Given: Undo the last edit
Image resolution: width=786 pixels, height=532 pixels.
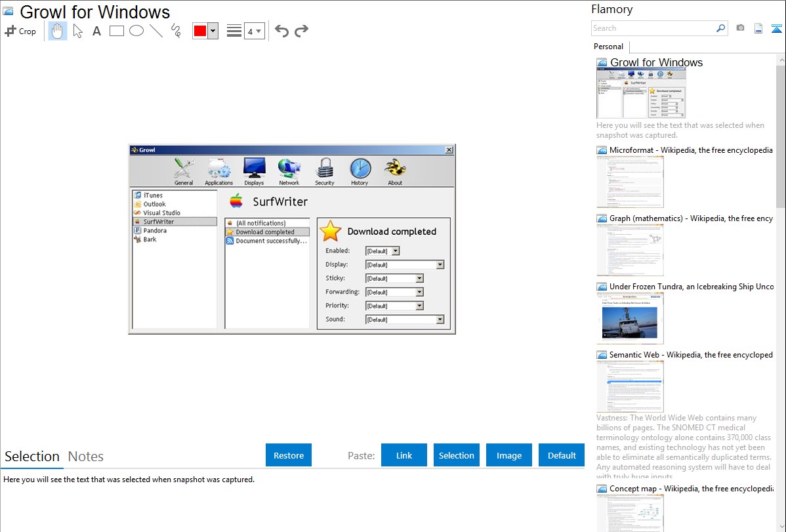Looking at the screenshot, I should click(x=281, y=31).
